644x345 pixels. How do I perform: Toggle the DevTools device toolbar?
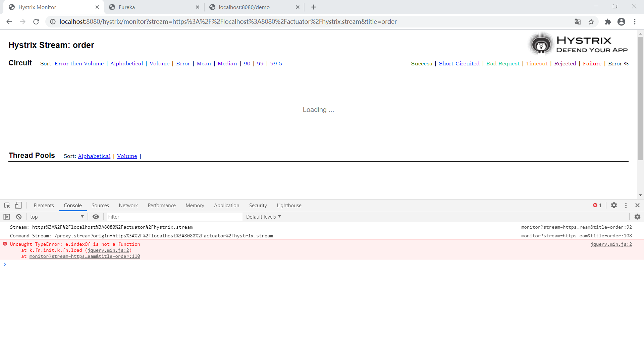click(x=18, y=206)
